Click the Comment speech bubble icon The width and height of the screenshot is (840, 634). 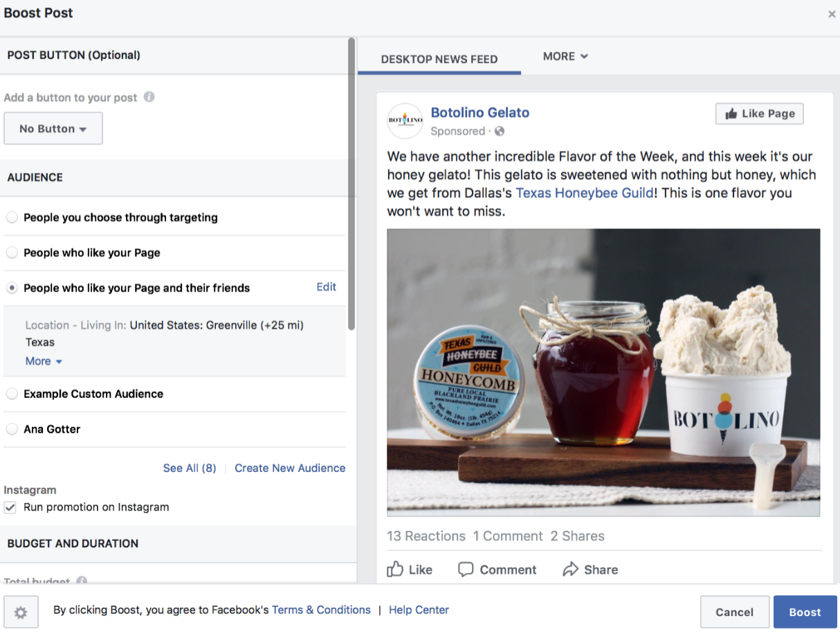click(466, 570)
